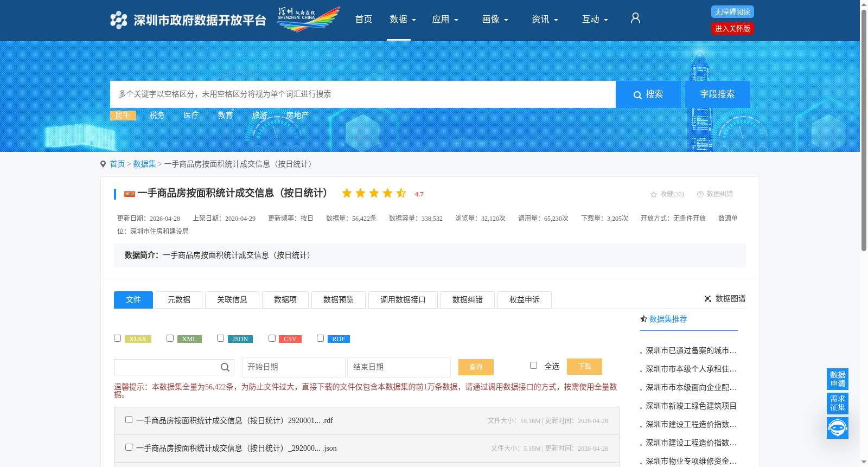Tick the RDF format checkbox
868x467 pixels.
click(320, 338)
